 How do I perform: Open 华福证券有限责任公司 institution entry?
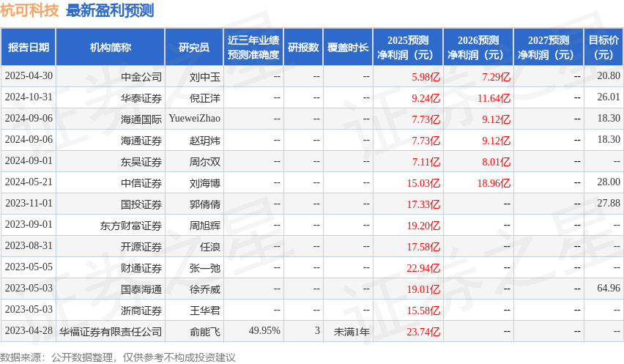click(x=111, y=331)
